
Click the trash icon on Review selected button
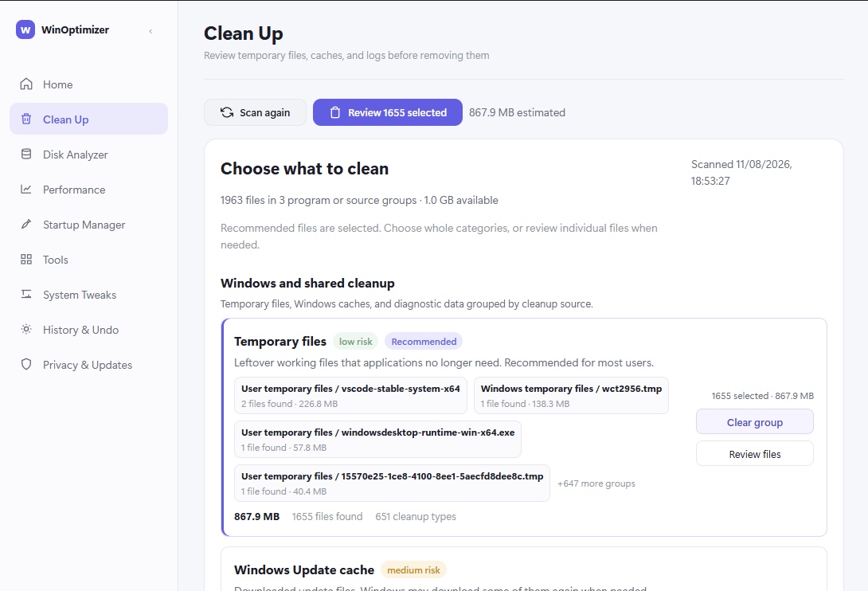(335, 112)
